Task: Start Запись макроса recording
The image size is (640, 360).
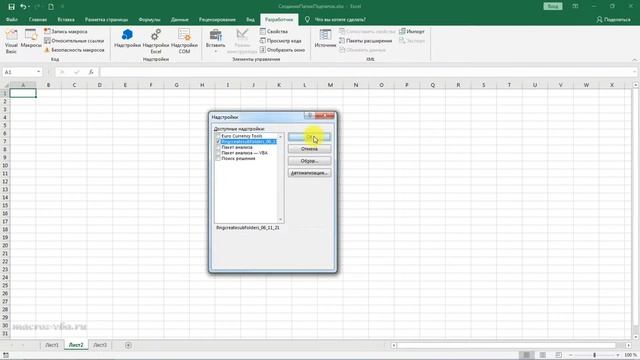Action: pos(66,31)
